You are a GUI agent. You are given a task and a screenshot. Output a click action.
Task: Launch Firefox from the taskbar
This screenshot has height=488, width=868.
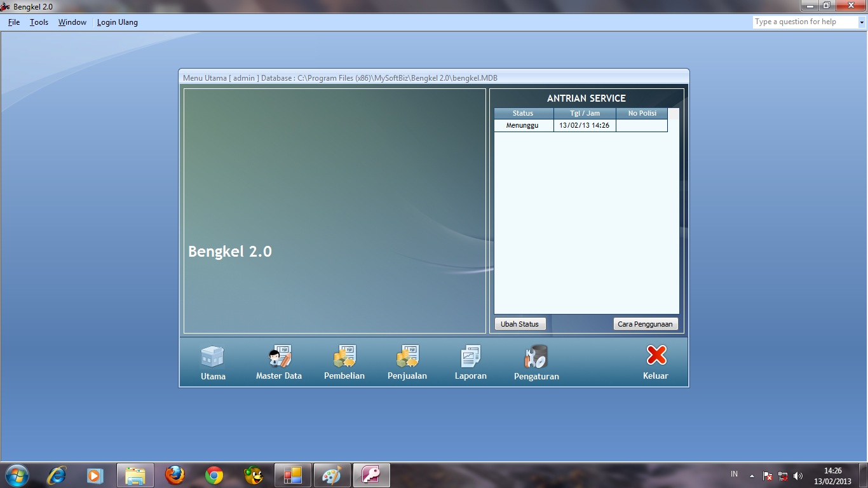click(x=175, y=475)
